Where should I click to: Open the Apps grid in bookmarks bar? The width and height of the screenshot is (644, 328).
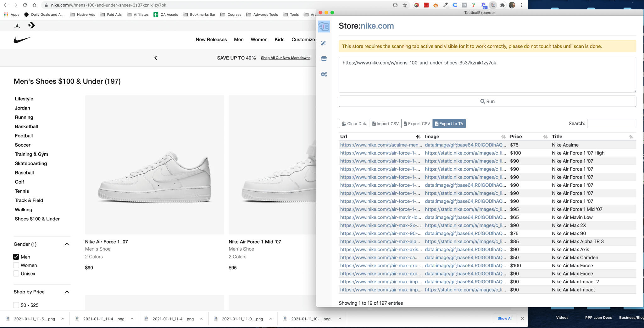point(12,14)
